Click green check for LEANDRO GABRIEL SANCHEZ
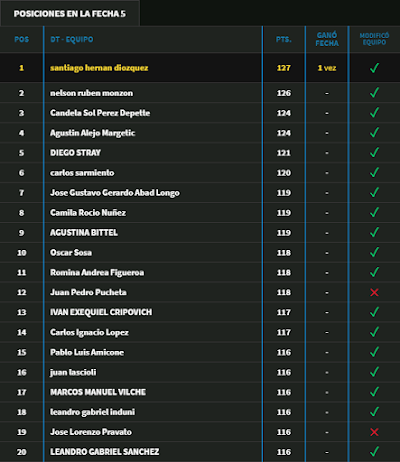The width and height of the screenshot is (400, 462). point(374,452)
